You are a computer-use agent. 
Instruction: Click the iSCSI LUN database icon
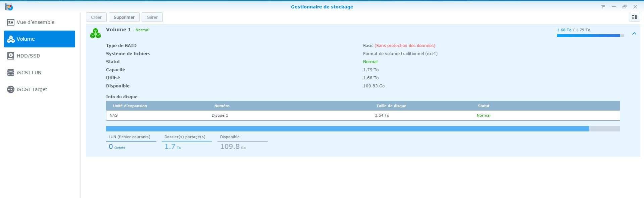[x=11, y=73]
